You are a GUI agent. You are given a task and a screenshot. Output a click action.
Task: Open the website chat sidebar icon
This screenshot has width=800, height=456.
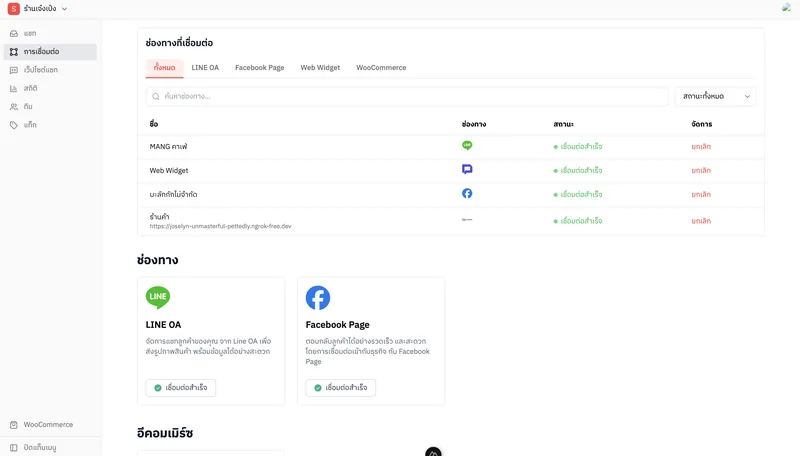[14, 70]
